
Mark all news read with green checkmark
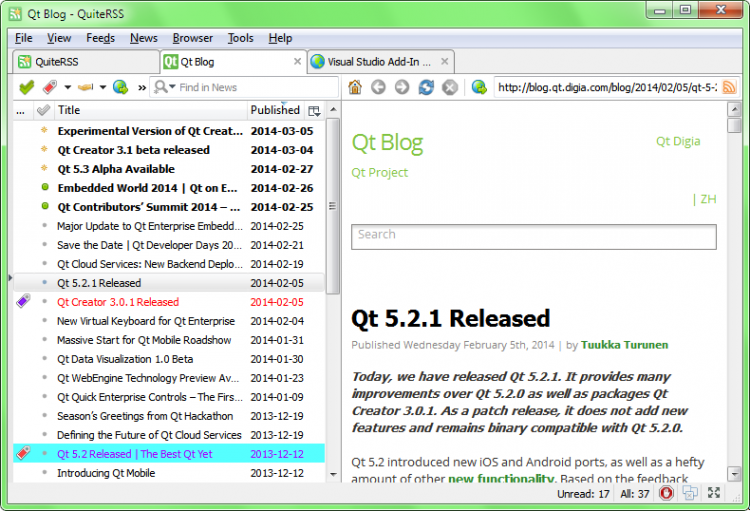[x=27, y=87]
